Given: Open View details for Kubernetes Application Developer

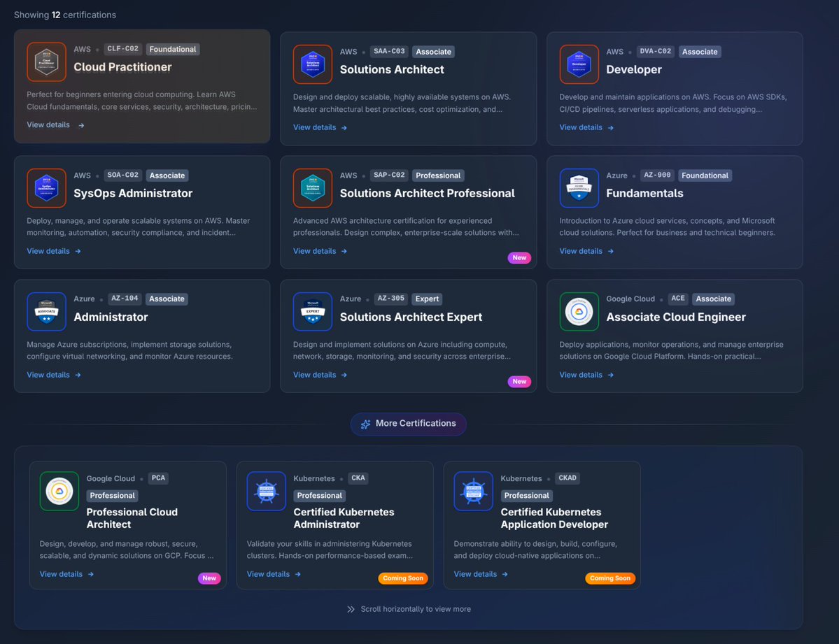Looking at the screenshot, I should tap(481, 574).
